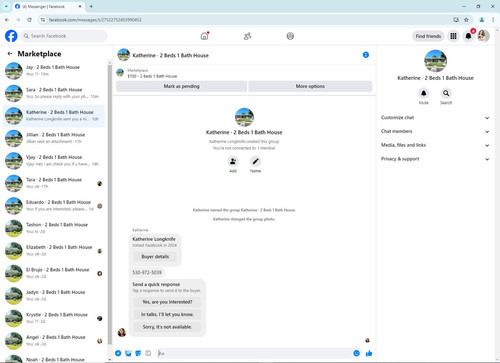This screenshot has height=363, width=500.
Task: Click the conversation list scrollbar
Action: [x=110, y=205]
